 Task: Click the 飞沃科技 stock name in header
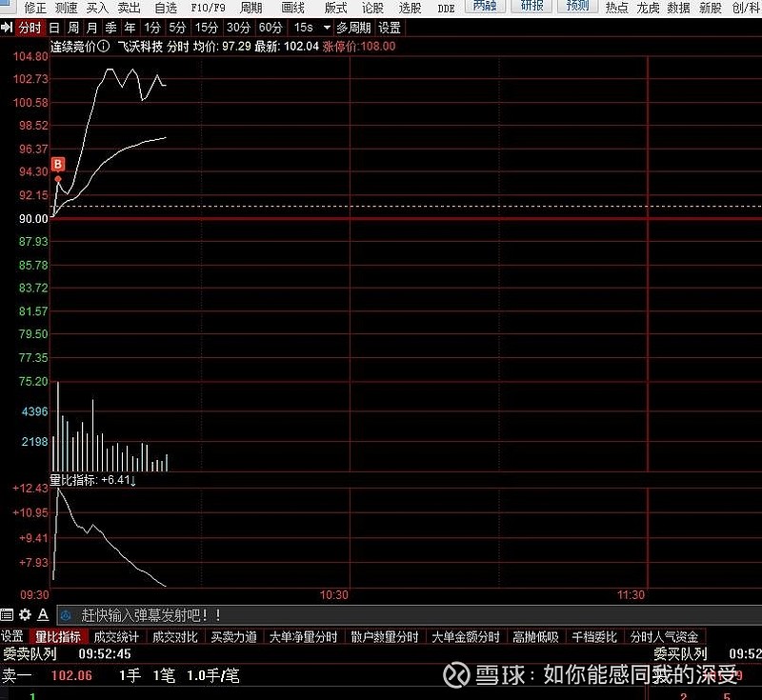pyautogui.click(x=140, y=46)
